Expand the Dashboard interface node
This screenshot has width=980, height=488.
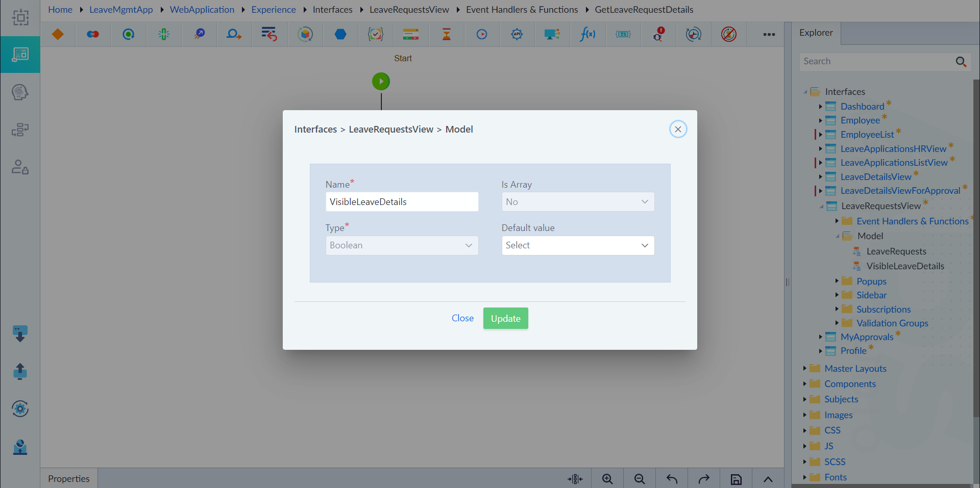tap(820, 107)
